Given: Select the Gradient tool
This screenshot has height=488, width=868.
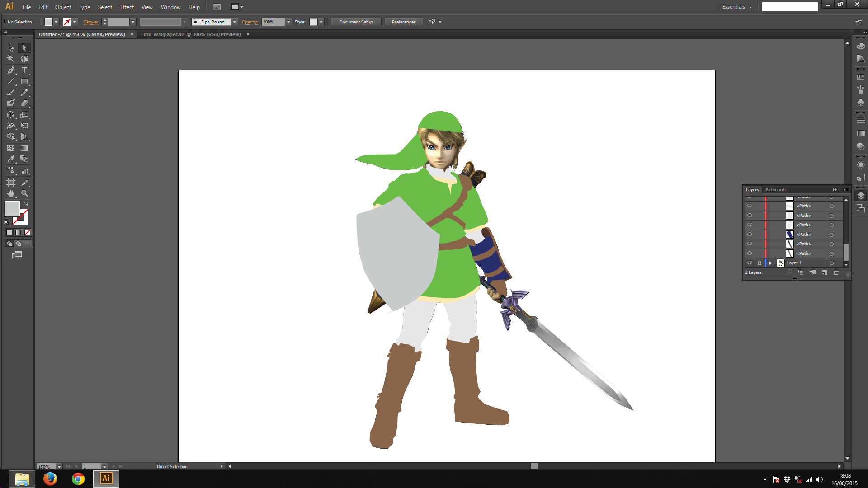Looking at the screenshot, I should click(24, 148).
